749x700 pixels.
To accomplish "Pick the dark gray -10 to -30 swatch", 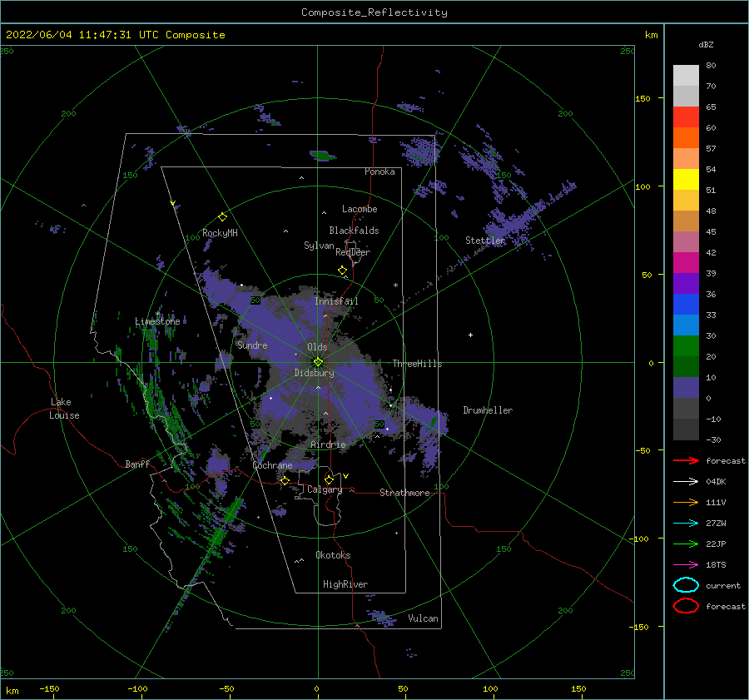I will [x=686, y=429].
